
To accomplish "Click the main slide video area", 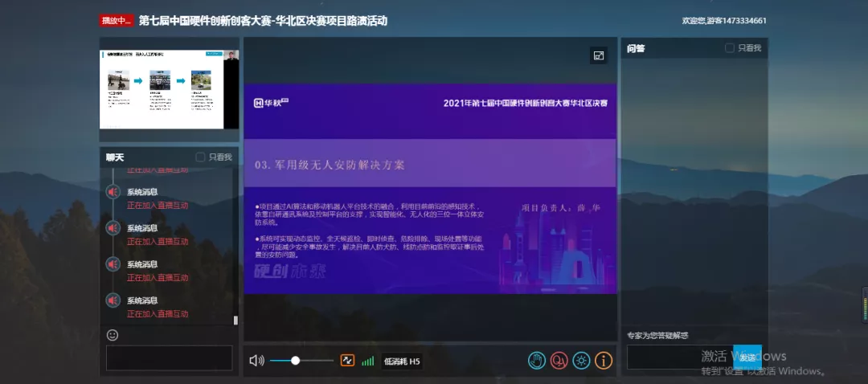I will coord(430,189).
